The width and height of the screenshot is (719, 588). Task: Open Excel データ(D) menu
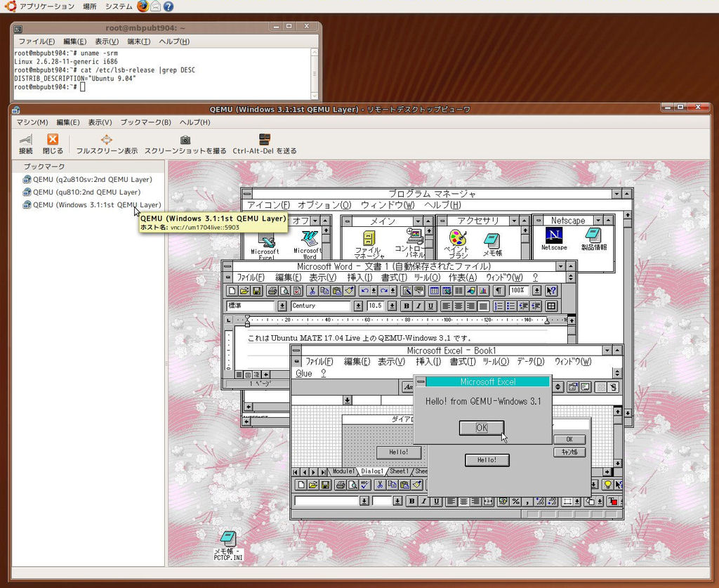531,361
